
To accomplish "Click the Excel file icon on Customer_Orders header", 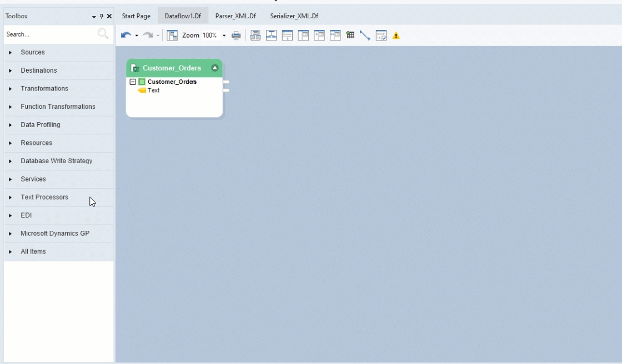I will pos(135,68).
